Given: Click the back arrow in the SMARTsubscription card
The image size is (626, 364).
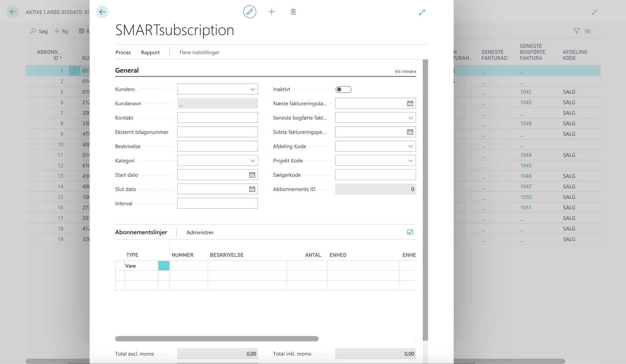Looking at the screenshot, I should 102,12.
